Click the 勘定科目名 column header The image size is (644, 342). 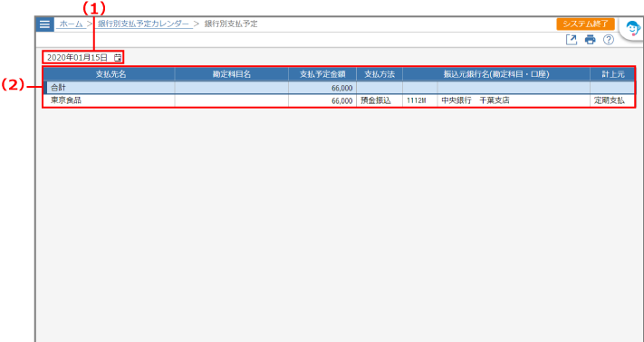pos(232,74)
